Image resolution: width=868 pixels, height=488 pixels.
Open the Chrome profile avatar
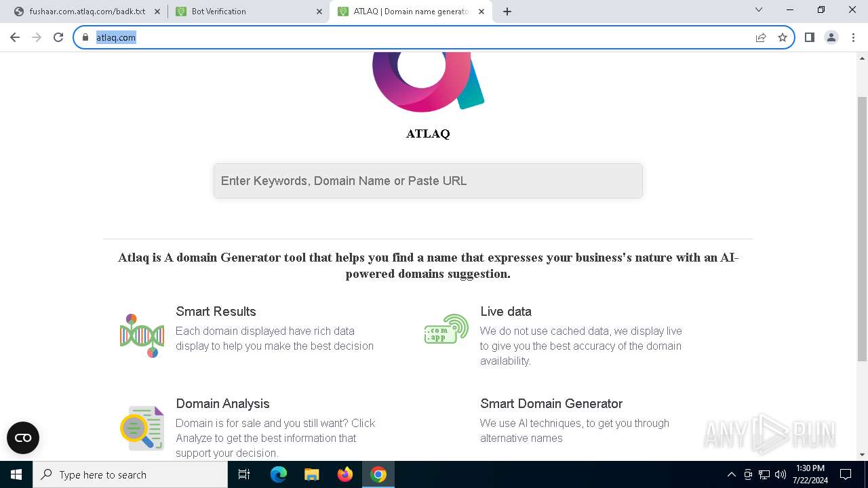(x=831, y=37)
